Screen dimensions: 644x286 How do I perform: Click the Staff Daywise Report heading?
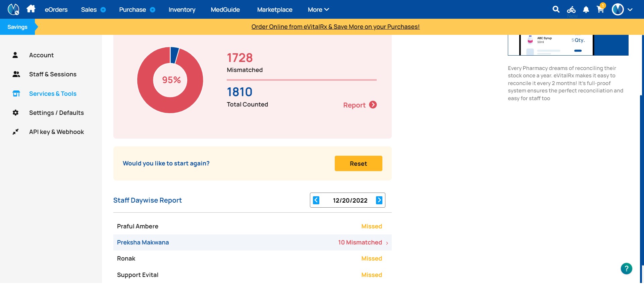pyautogui.click(x=147, y=200)
